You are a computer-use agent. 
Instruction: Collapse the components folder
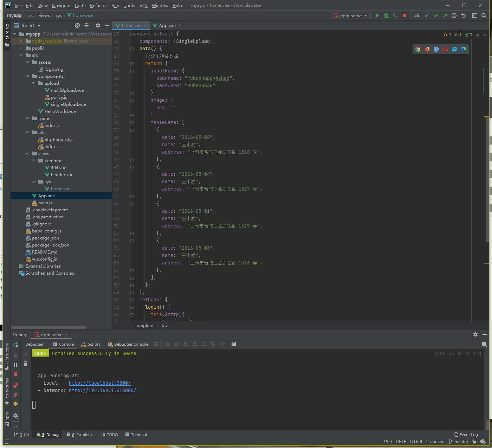tap(27, 76)
